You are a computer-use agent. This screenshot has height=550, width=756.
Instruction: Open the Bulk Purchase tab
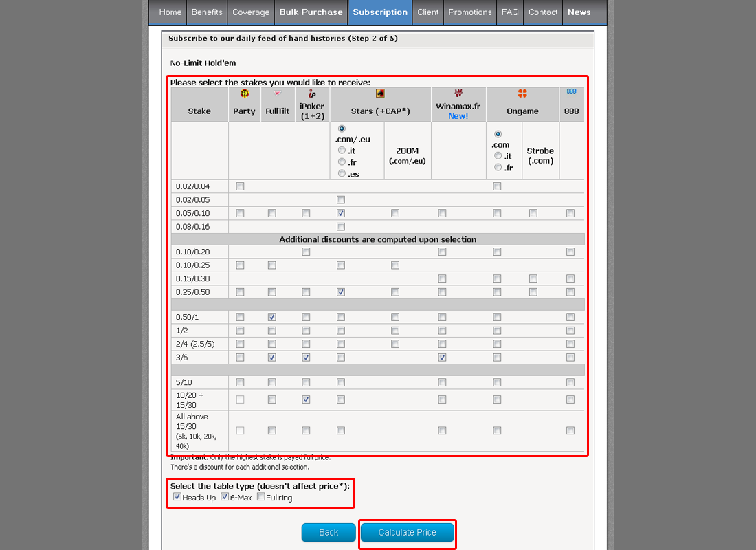click(311, 12)
